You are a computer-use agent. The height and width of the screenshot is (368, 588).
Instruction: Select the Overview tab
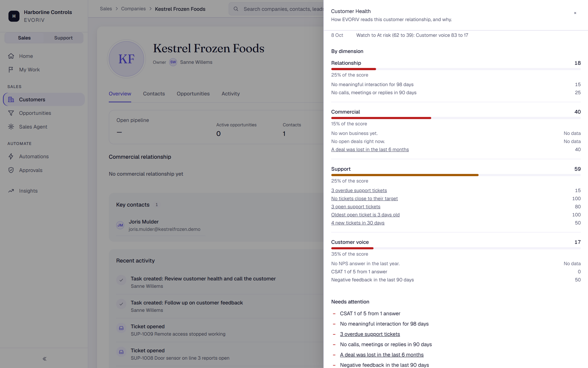(x=120, y=94)
